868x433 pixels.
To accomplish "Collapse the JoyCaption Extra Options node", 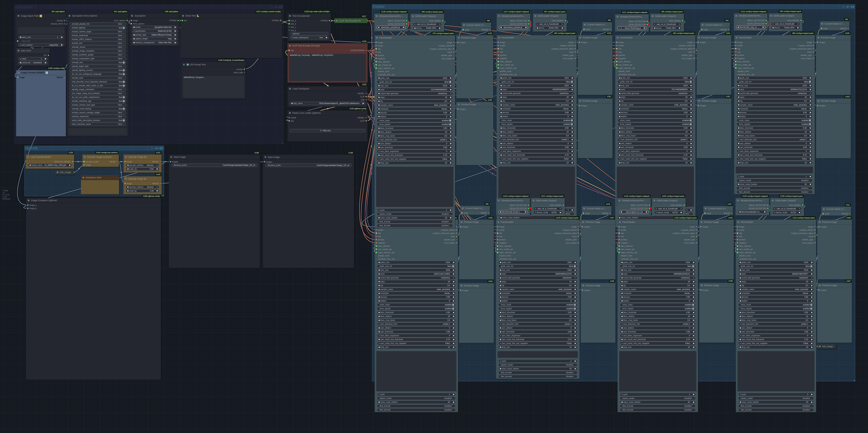I will click(x=69, y=16).
